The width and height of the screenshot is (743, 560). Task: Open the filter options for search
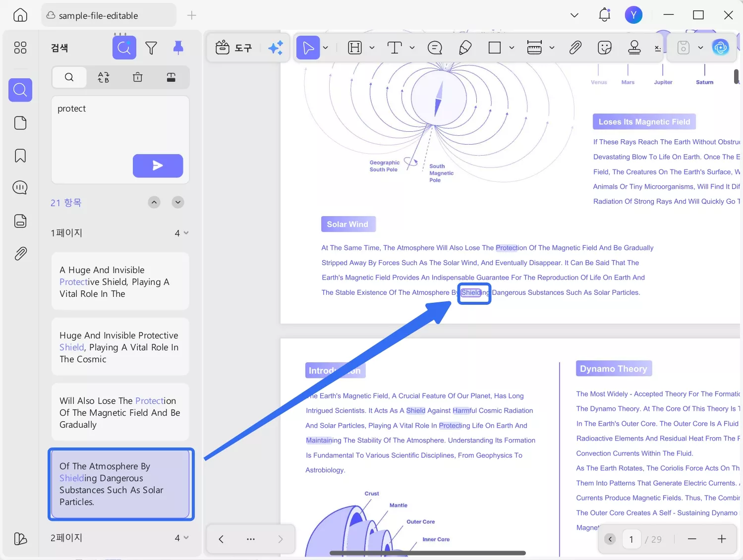[x=151, y=48]
